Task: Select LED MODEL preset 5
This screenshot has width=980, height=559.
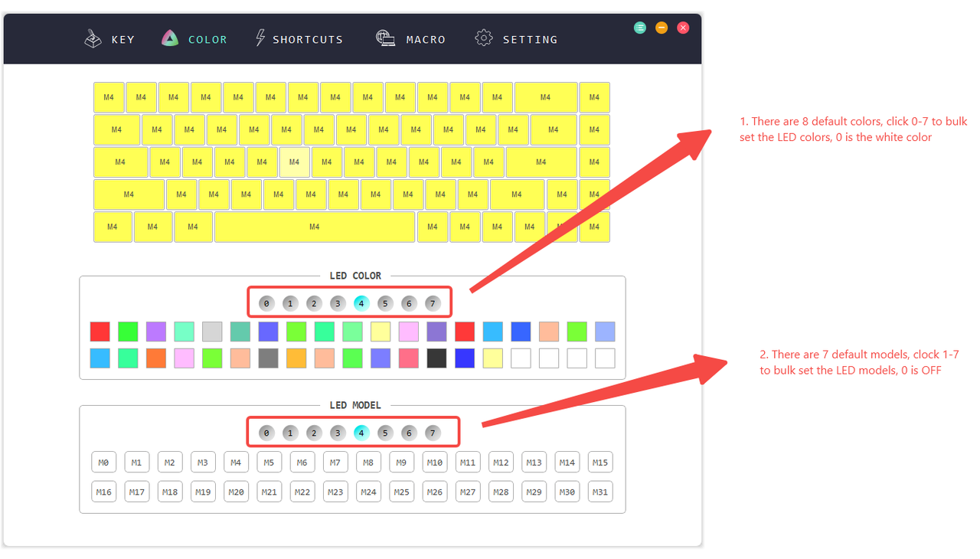Action: (x=385, y=433)
